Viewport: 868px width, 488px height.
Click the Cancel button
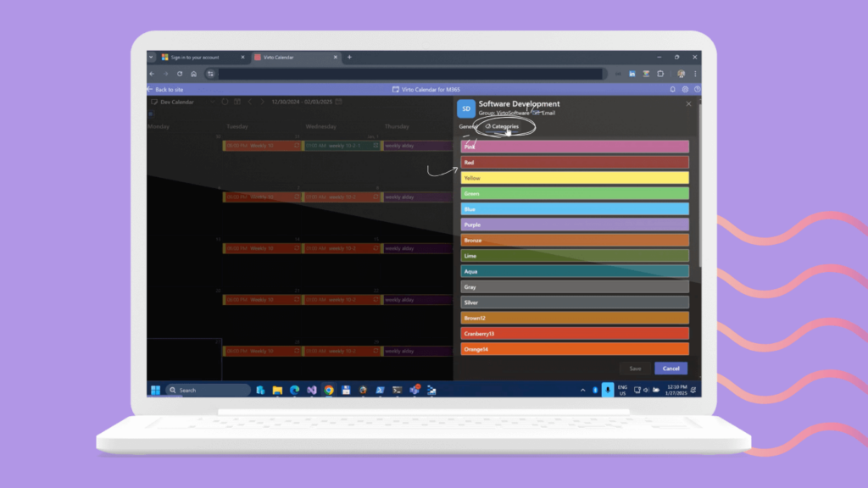coord(671,369)
